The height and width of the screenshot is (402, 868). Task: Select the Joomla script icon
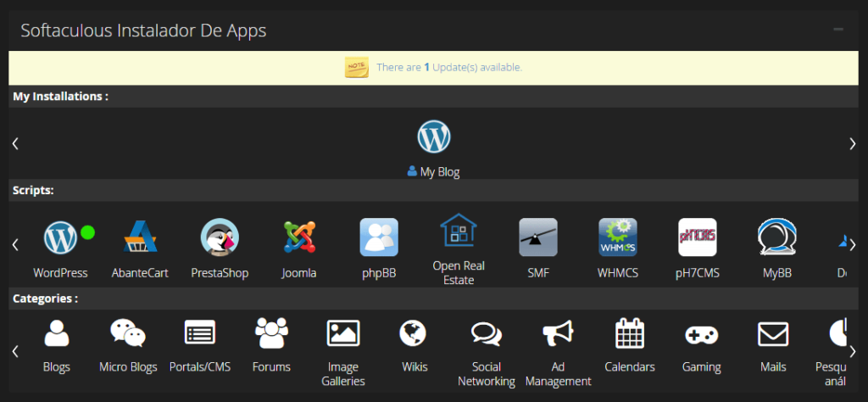coord(299,237)
